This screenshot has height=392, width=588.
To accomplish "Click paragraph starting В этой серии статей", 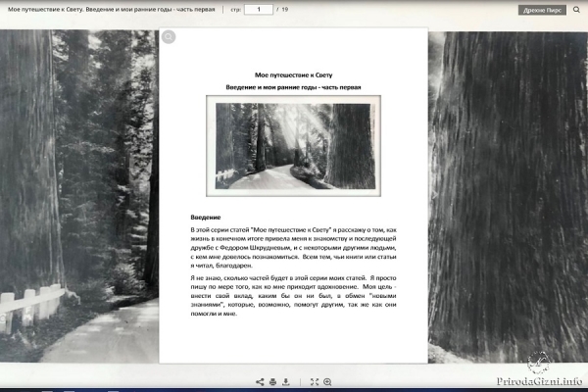I will pos(293,248).
